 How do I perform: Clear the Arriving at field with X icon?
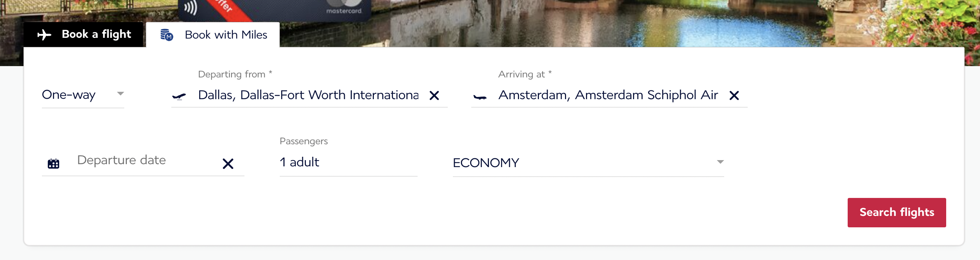click(734, 95)
